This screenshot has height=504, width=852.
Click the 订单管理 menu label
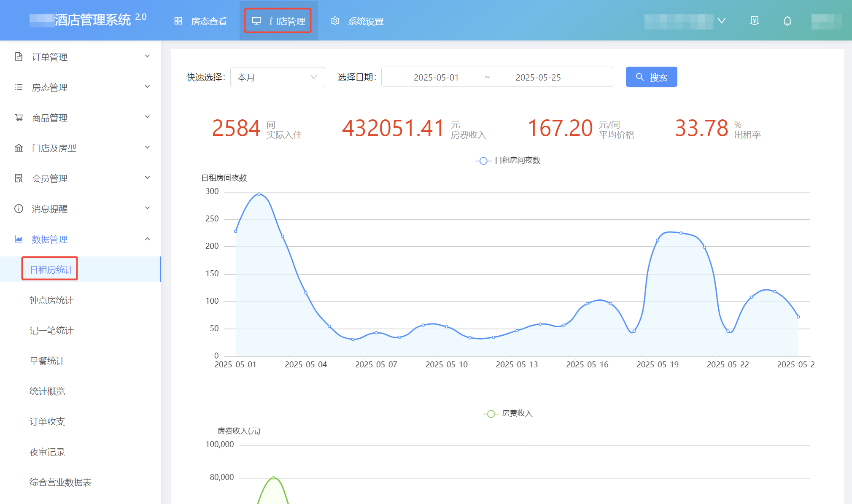pos(50,57)
